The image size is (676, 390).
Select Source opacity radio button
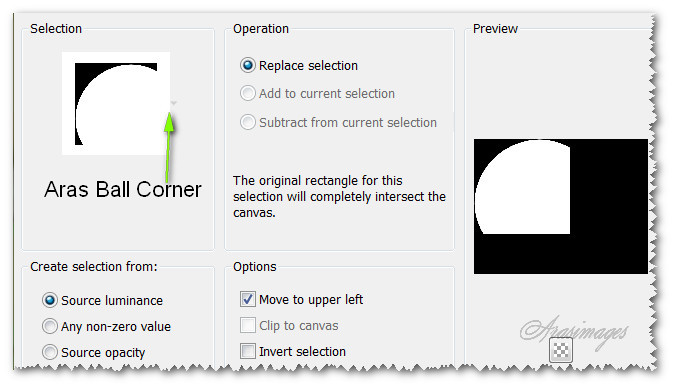point(94,353)
